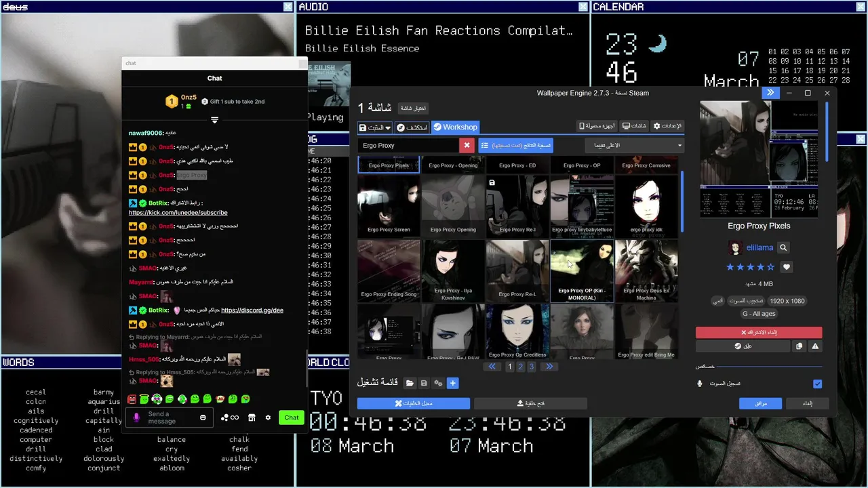The width and height of the screenshot is (868, 488).
Task: Close the CALENDAR widget panel
Action: pos(861,7)
